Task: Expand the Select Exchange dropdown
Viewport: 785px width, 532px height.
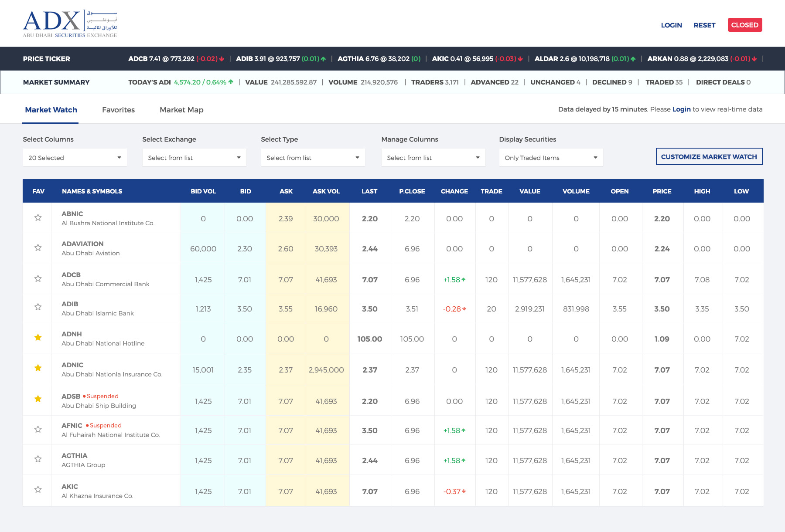Action: [x=194, y=158]
